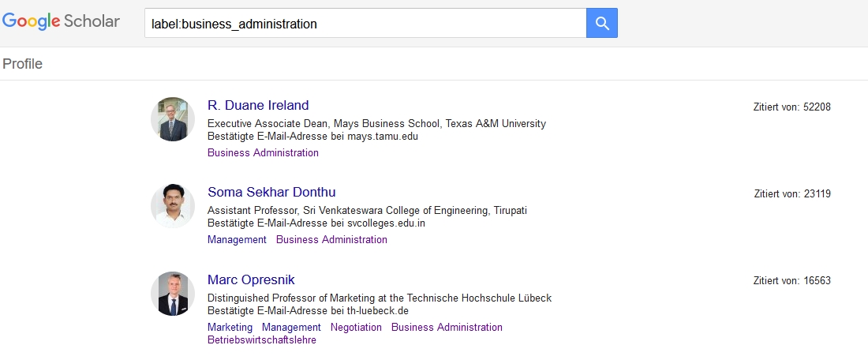Screen dimensions: 868x360
Task: Open Soma Sekhar Donthu profile link
Action: [x=271, y=192]
